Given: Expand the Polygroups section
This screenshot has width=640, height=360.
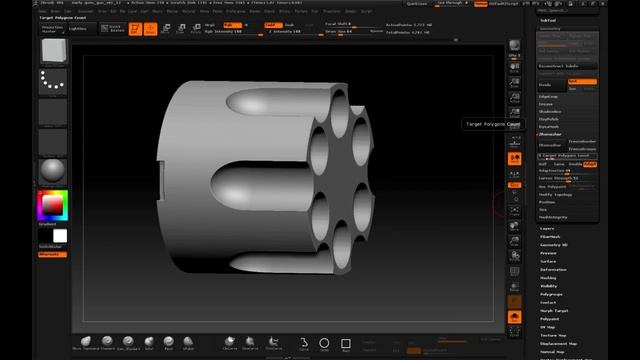Looking at the screenshot, I should coord(551,294).
